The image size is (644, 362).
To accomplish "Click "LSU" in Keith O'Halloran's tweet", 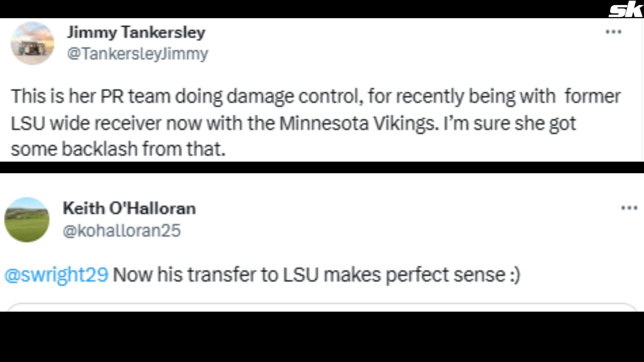I will pyautogui.click(x=301, y=275).
